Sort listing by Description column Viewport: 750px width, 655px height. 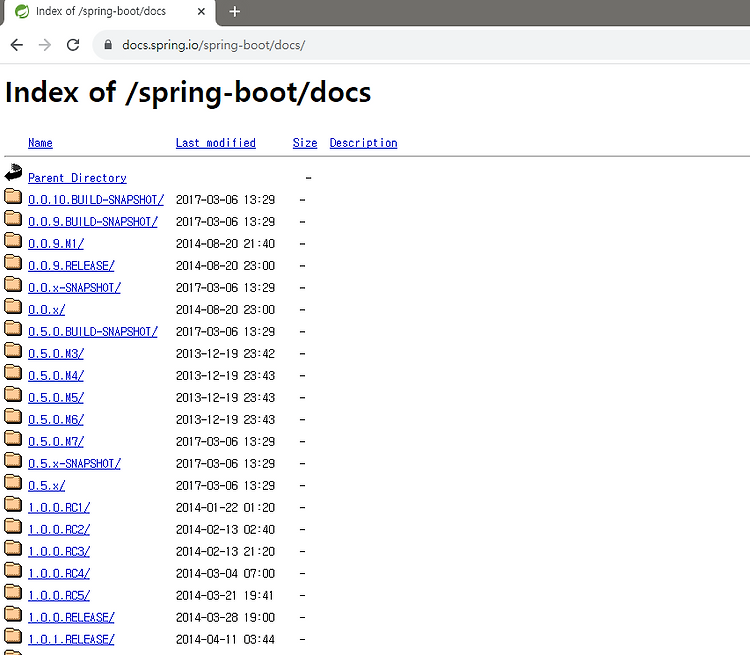pyautogui.click(x=364, y=143)
